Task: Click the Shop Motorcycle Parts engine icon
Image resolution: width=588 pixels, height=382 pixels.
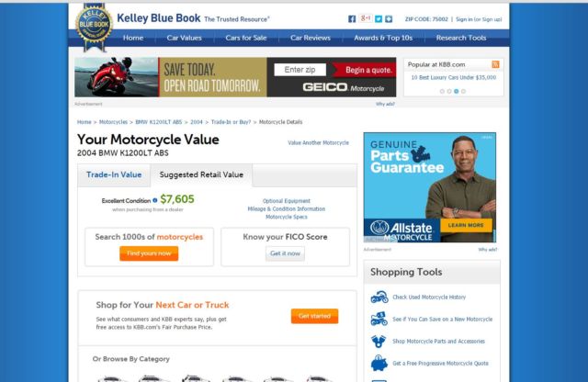Action: coord(379,342)
